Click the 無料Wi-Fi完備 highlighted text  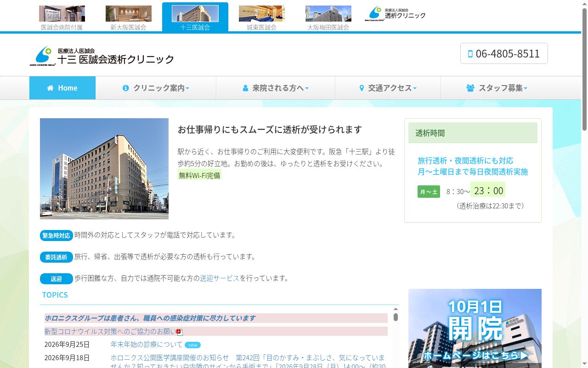click(x=199, y=175)
